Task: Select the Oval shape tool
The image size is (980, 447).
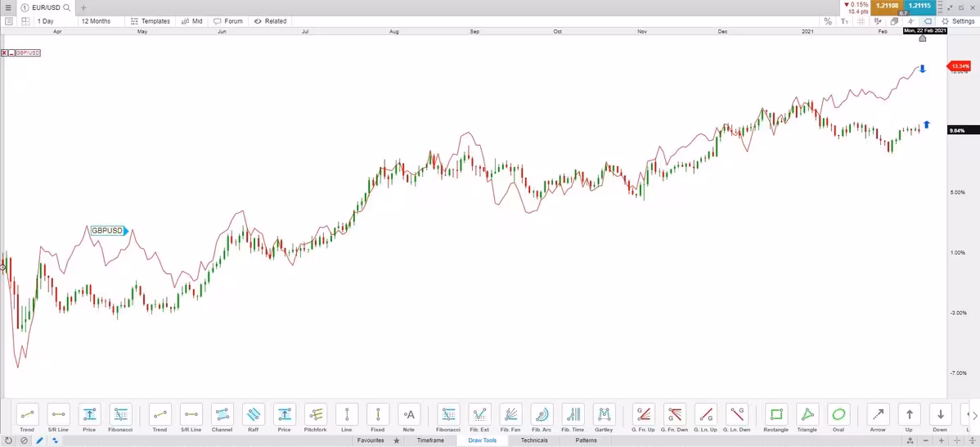Action: (838, 414)
